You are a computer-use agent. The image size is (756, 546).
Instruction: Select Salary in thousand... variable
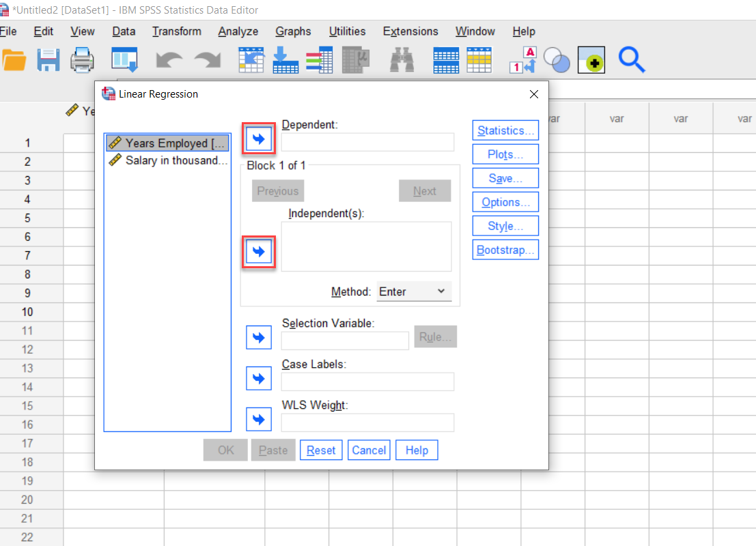tap(167, 160)
